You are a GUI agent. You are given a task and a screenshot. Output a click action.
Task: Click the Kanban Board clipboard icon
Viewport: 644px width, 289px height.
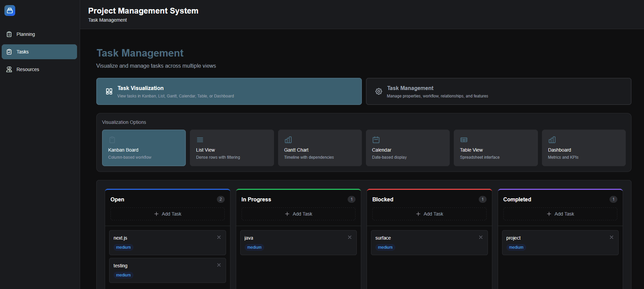tap(112, 140)
